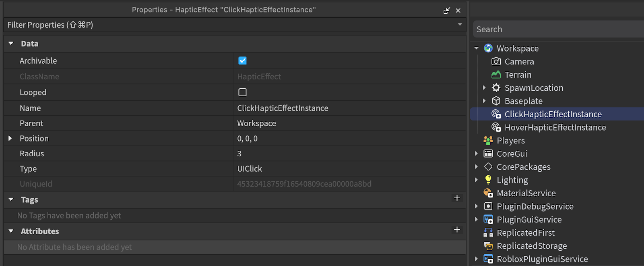The image size is (644, 266).
Task: Click the Baseplate cube icon
Action: click(x=496, y=101)
